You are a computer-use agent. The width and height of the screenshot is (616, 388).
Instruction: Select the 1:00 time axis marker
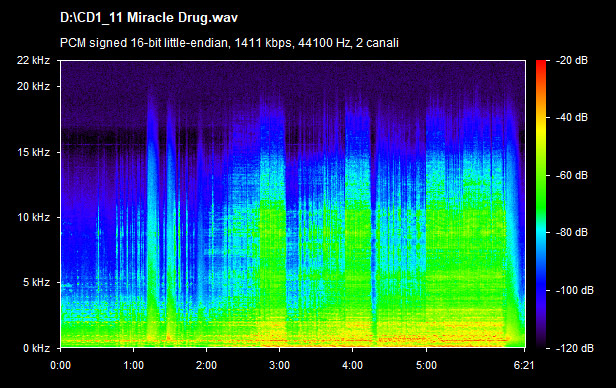pos(134,366)
